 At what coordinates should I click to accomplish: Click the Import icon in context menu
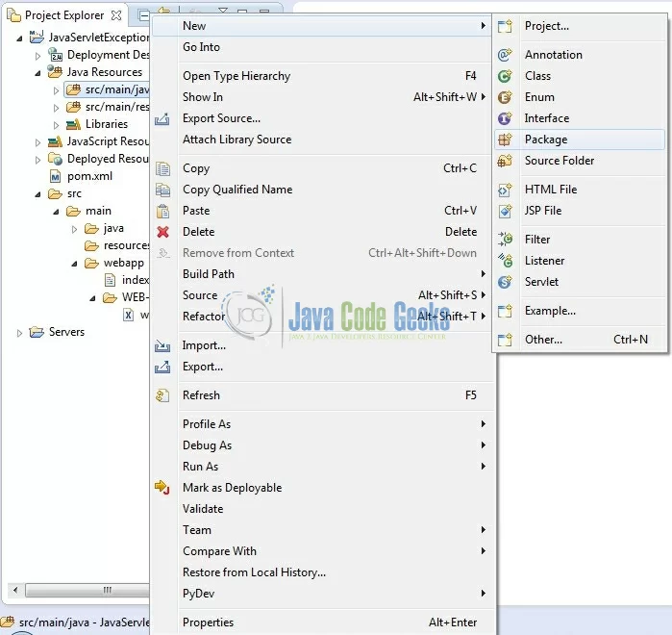pyautogui.click(x=162, y=345)
